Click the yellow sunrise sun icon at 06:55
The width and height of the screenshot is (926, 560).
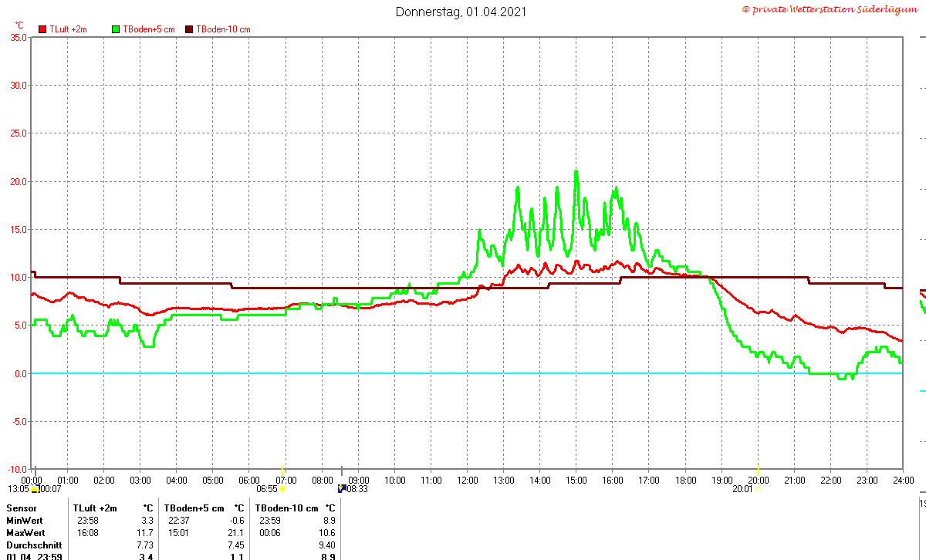(282, 489)
